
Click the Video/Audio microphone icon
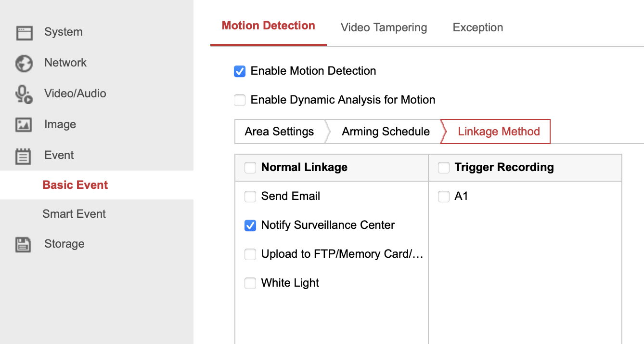point(24,94)
